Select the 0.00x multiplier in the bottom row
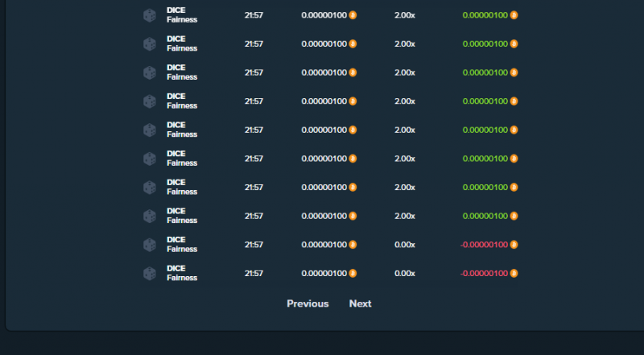The width and height of the screenshot is (644, 355). point(405,273)
